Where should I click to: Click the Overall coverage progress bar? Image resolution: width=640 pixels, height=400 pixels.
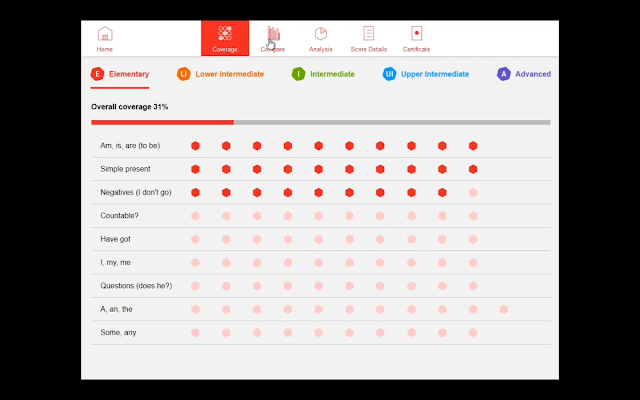320,122
